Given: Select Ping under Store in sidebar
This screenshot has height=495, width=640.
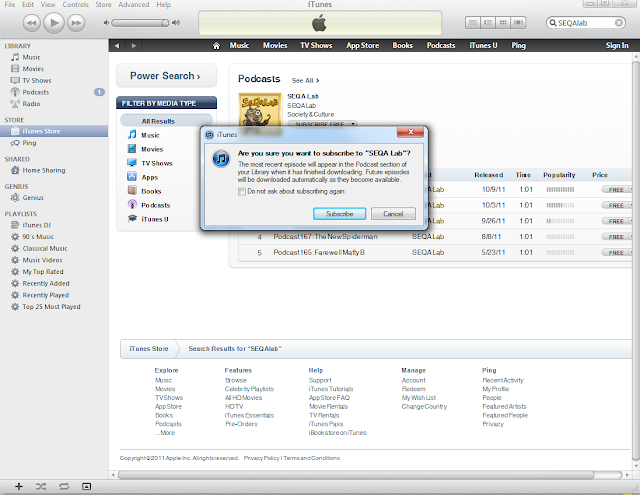Looking at the screenshot, I should 29,143.
